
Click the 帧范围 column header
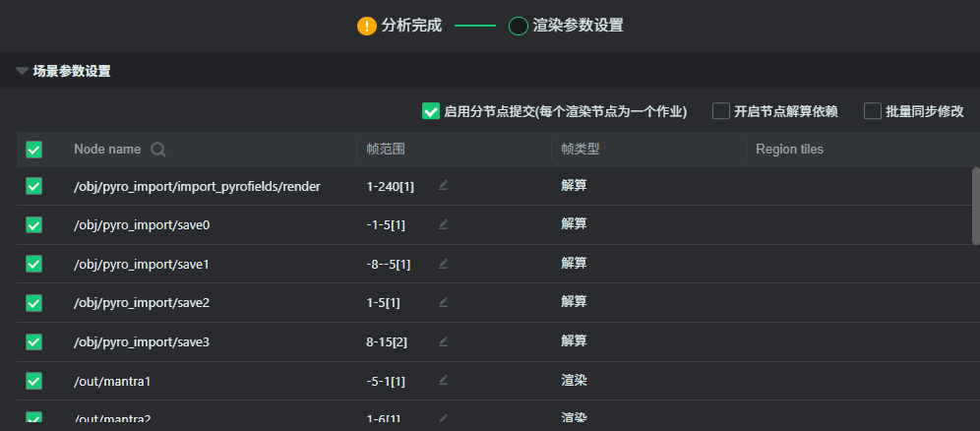(x=386, y=150)
